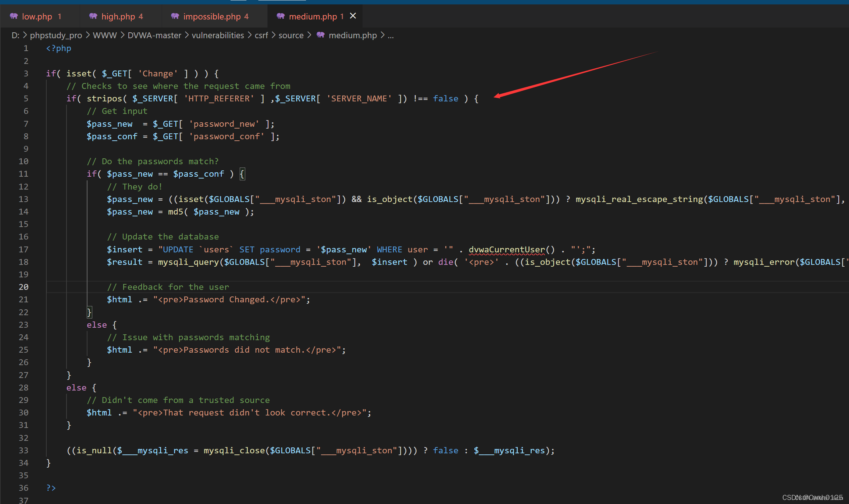Screen dimensions: 849x504
Task: Select the high.php tab
Action: coord(118,17)
